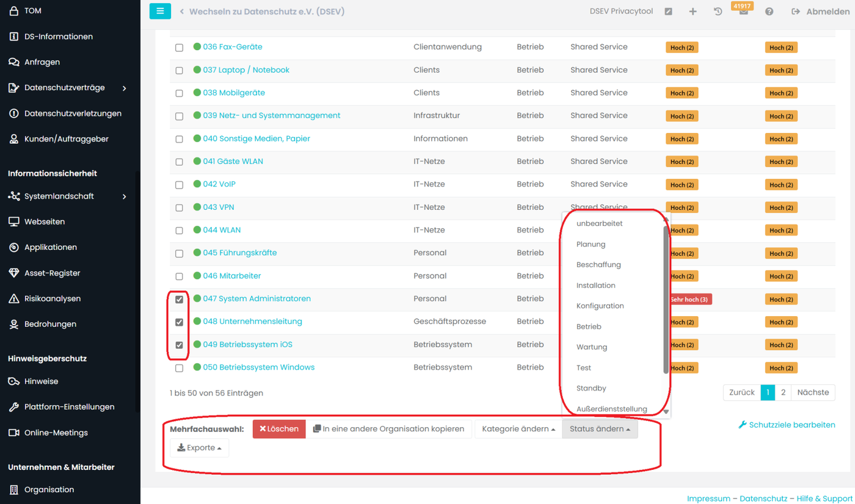
Task: Uncheck the 047 System Administratoren checkbox
Action: [179, 300]
